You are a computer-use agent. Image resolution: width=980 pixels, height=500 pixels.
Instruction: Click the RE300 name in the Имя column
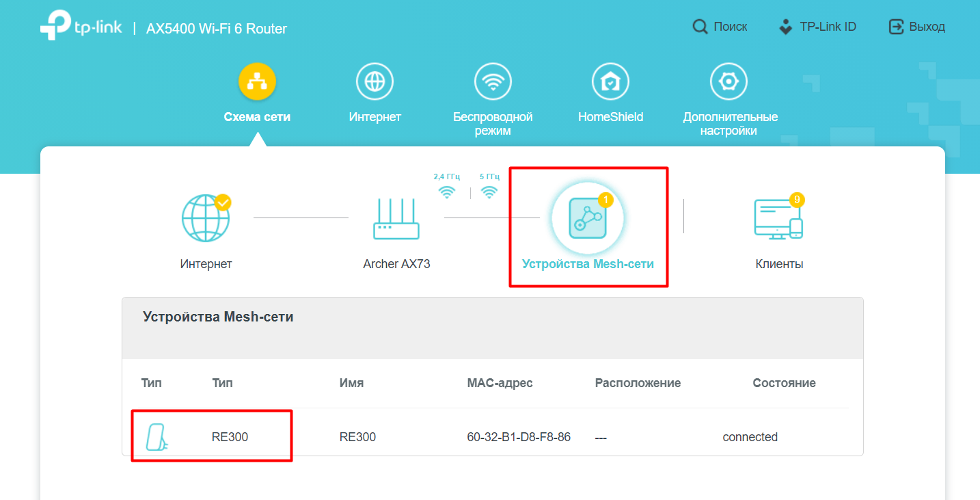(x=357, y=437)
